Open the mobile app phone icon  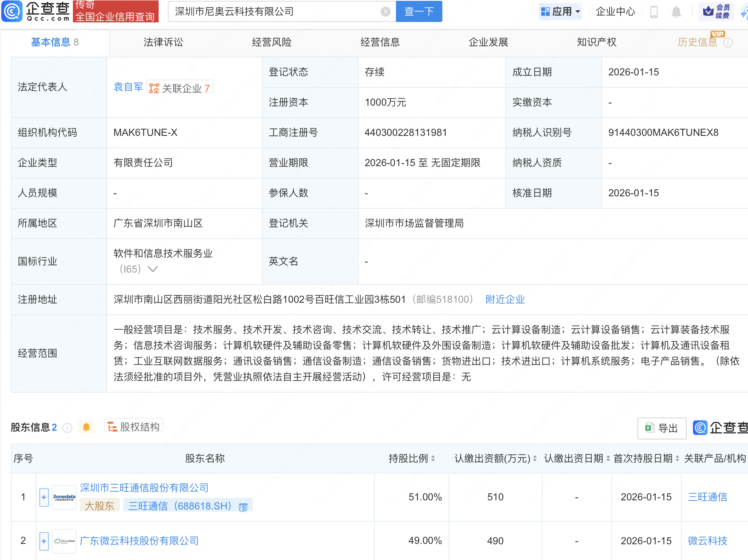click(x=654, y=12)
